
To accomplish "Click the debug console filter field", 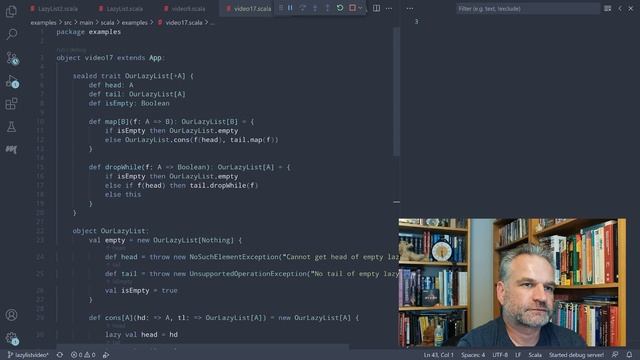I will 528,9.
